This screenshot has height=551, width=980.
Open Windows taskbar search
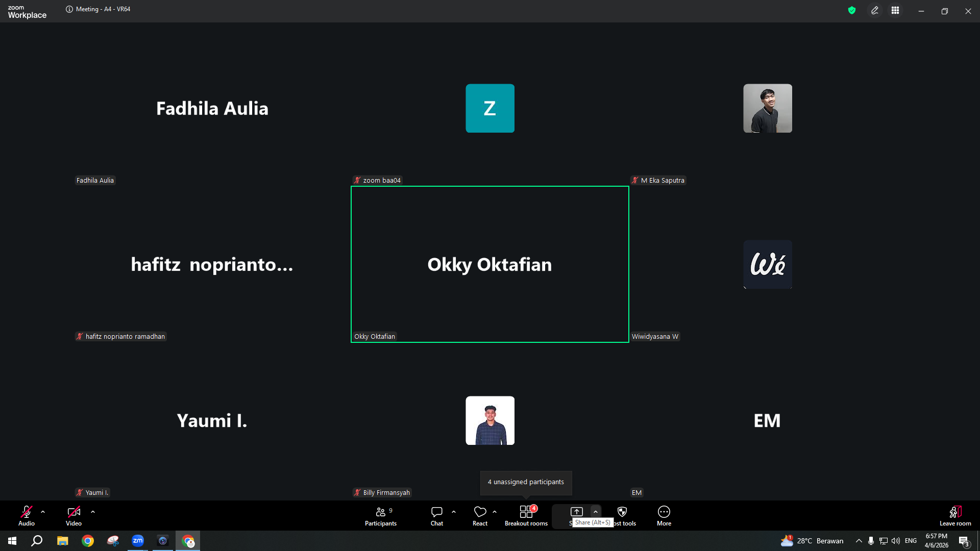point(37,541)
